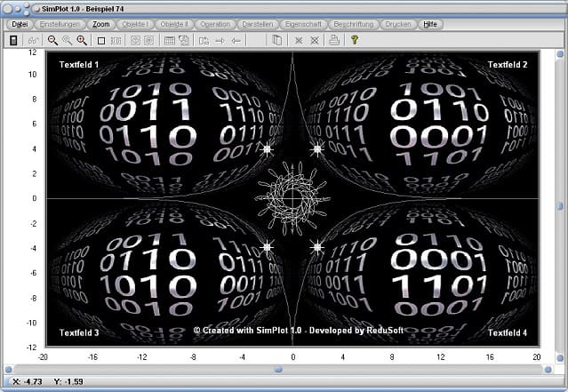
Task: Open the Zoom menu
Action: [101, 24]
